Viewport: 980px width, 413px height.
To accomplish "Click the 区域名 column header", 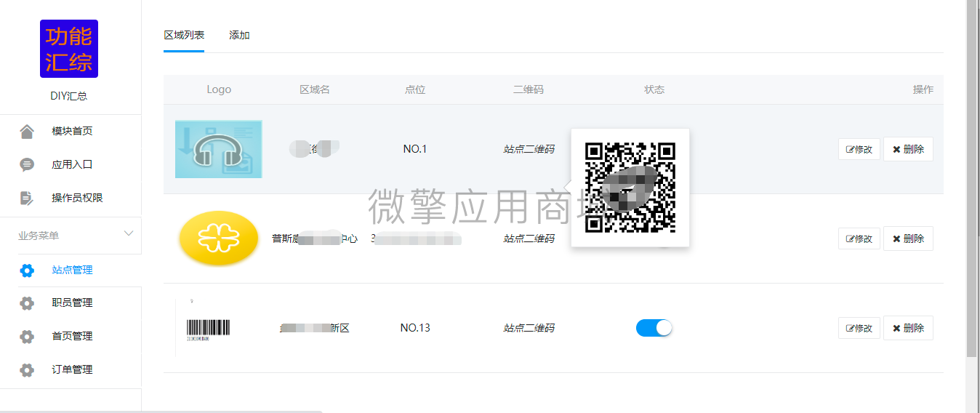I will point(315,89).
